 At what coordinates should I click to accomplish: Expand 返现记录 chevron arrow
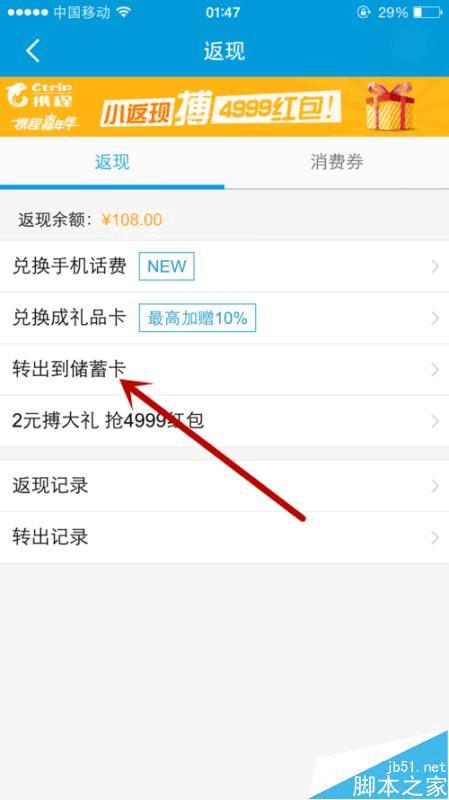(435, 486)
